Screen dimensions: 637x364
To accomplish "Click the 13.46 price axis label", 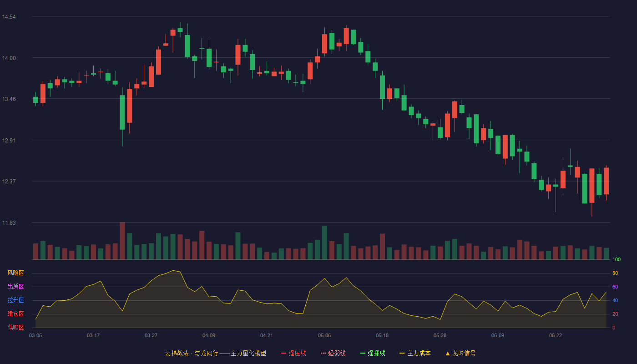I will pos(9,99).
